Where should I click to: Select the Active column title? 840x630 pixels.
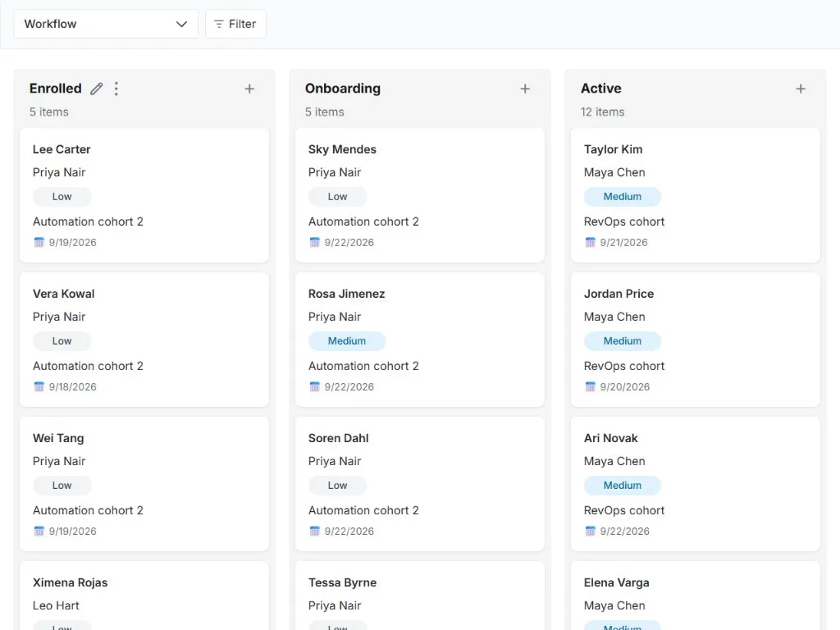click(x=601, y=89)
